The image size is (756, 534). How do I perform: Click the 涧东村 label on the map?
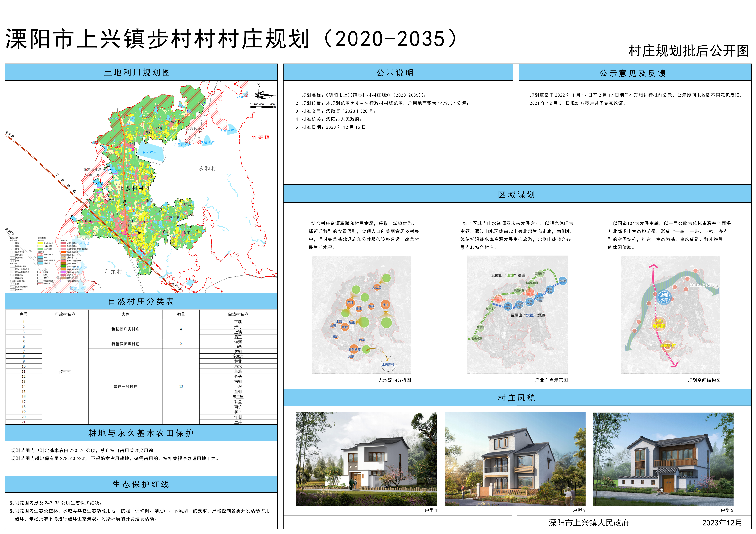(113, 272)
